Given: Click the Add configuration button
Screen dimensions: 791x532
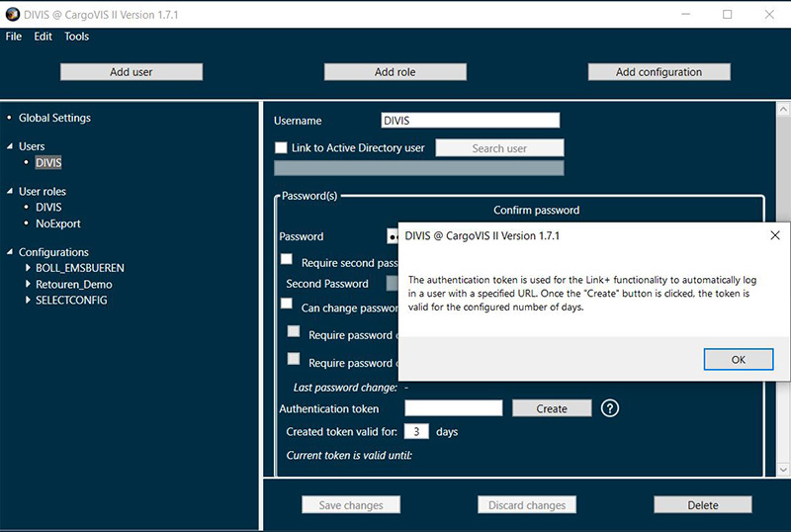Looking at the screenshot, I should click(659, 71).
